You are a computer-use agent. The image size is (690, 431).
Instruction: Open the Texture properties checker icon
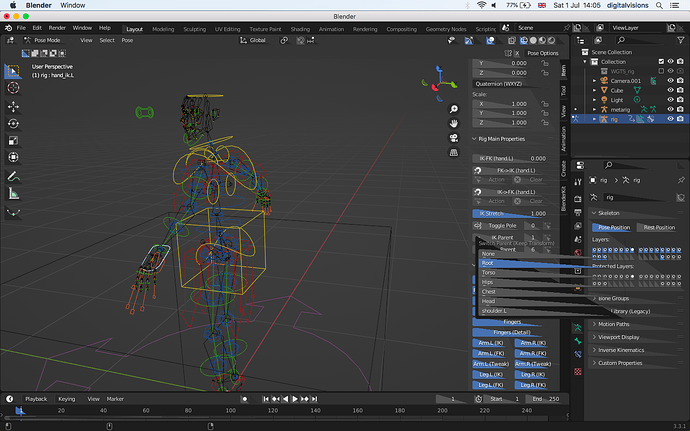578,372
